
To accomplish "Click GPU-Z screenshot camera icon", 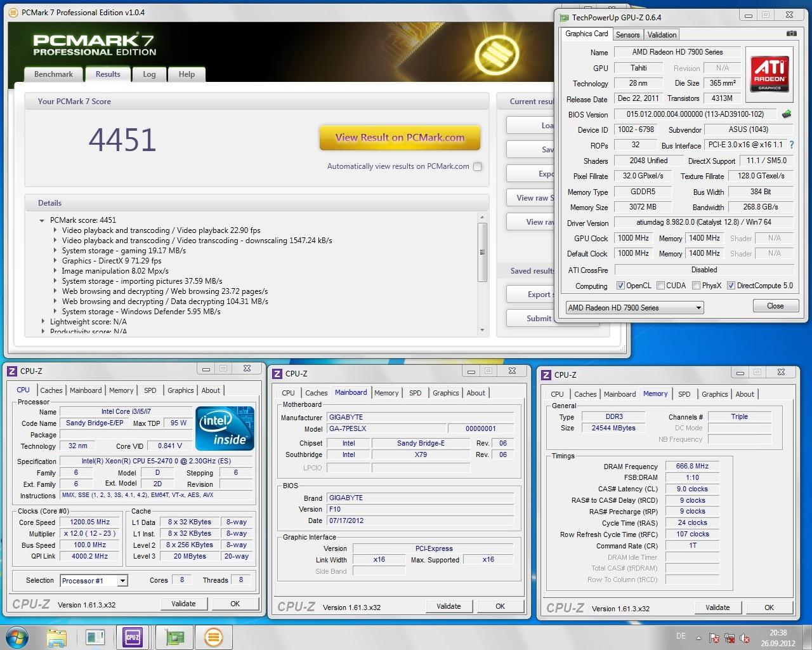I will click(x=792, y=33).
